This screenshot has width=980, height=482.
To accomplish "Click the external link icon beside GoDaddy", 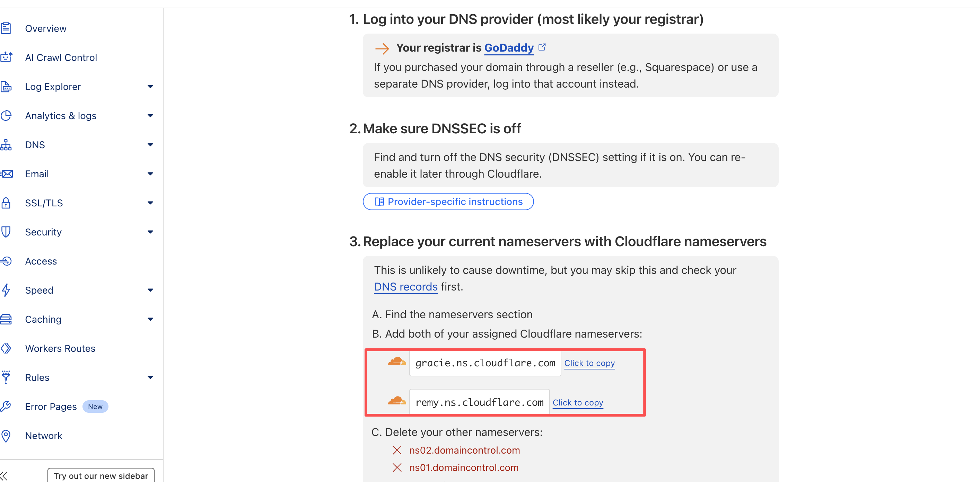I will 542,47.
